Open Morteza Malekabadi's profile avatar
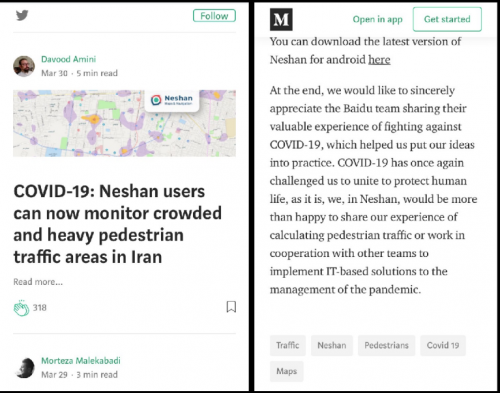The width and height of the screenshot is (500, 393). point(24,368)
